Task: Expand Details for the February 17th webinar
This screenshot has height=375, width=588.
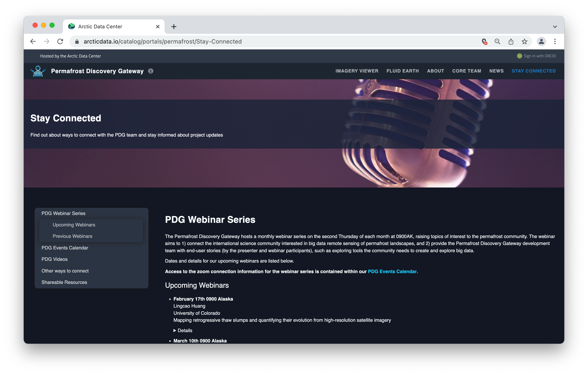Action: 183,330
